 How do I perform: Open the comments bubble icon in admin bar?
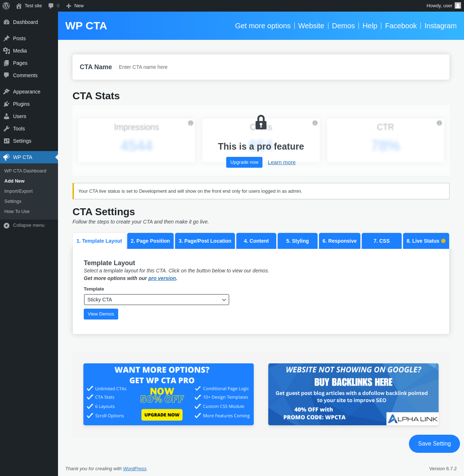click(x=51, y=6)
